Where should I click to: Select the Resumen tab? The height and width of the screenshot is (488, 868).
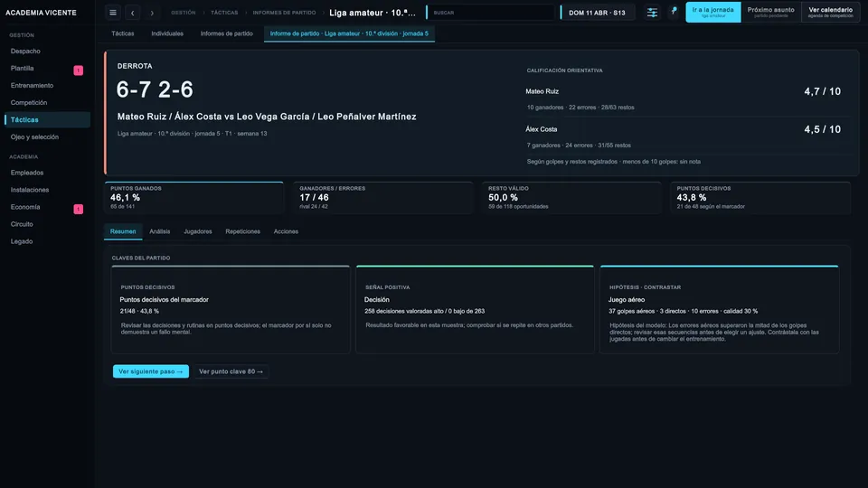(x=123, y=231)
